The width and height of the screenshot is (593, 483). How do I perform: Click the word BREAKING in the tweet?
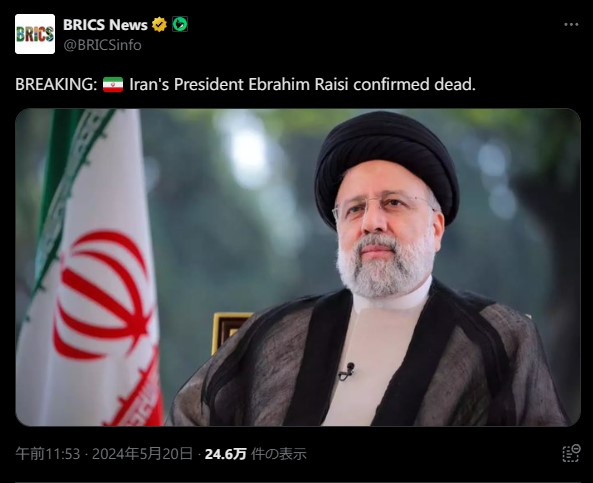(56, 84)
